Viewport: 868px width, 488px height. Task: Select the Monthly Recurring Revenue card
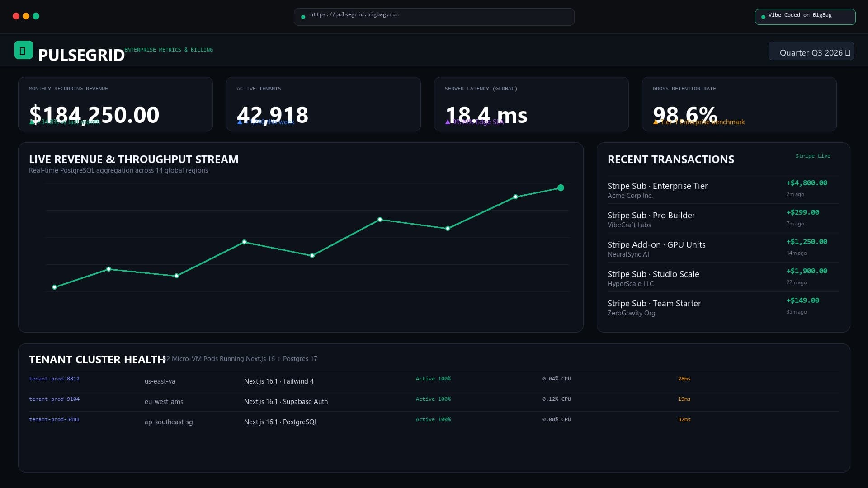point(115,104)
